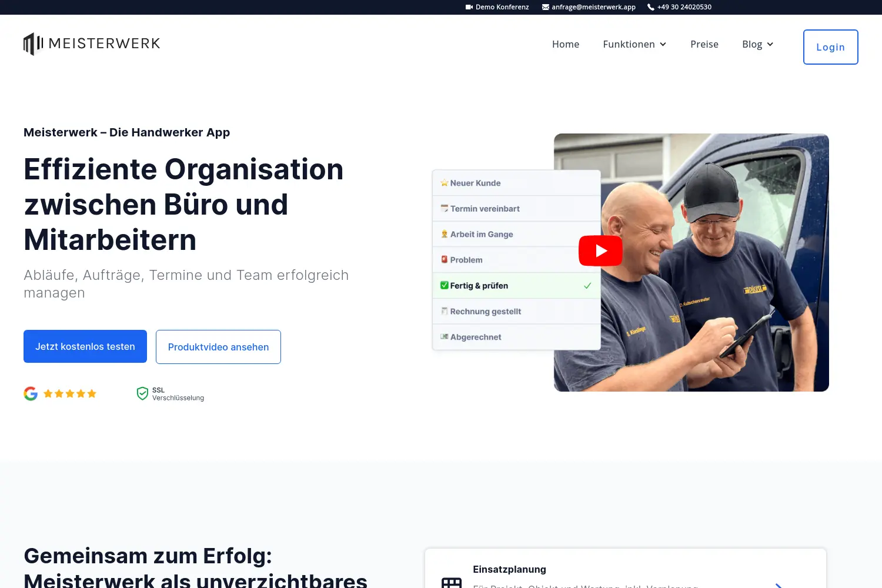Click the Einsatzplanung card title

click(x=509, y=569)
